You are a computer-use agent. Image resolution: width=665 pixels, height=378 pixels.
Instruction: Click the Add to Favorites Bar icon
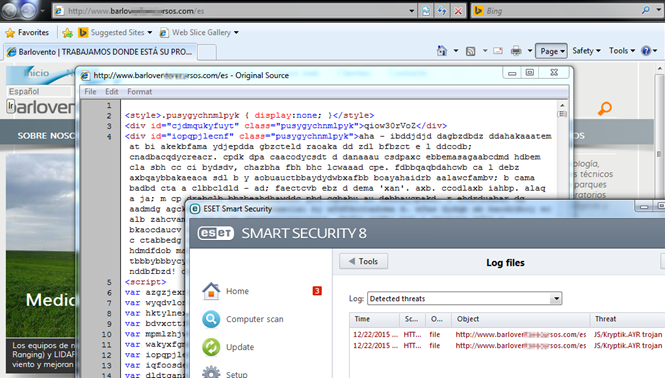(67, 33)
